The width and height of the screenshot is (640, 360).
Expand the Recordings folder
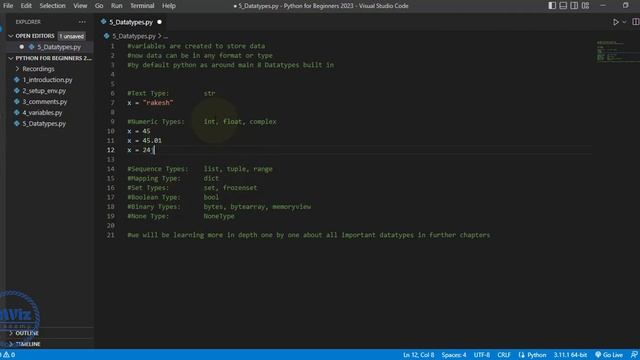coord(38,69)
